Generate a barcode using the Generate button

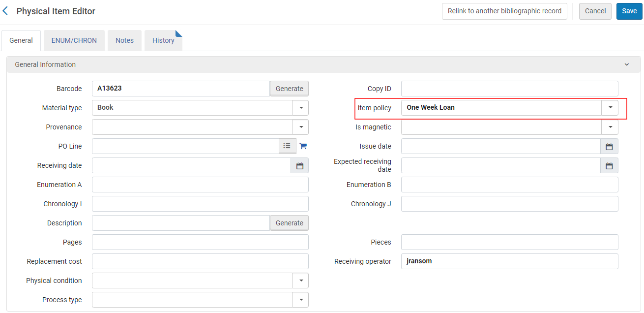click(289, 89)
